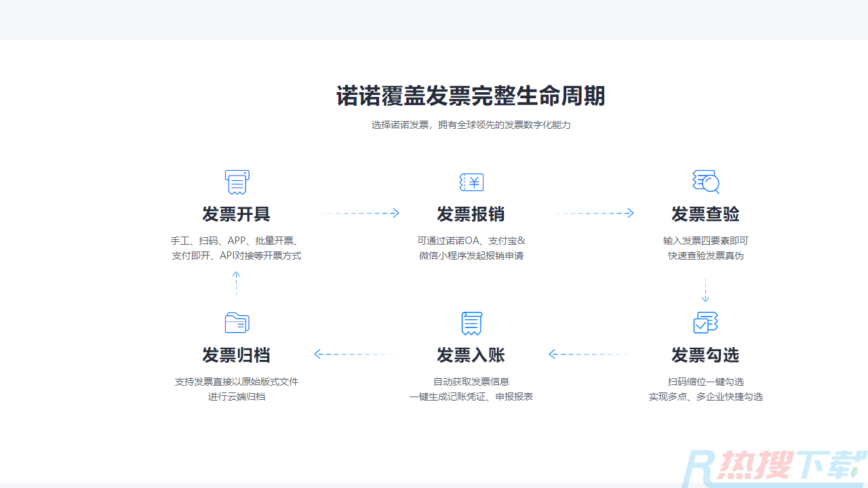Click text 手工、扫码、APP、批量开票、
The image size is (868, 488).
click(237, 241)
